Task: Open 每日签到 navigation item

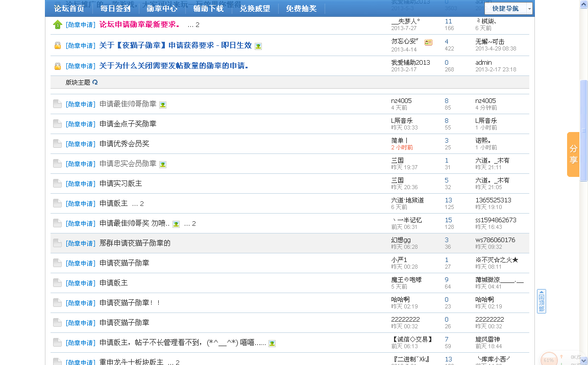Action: click(115, 8)
